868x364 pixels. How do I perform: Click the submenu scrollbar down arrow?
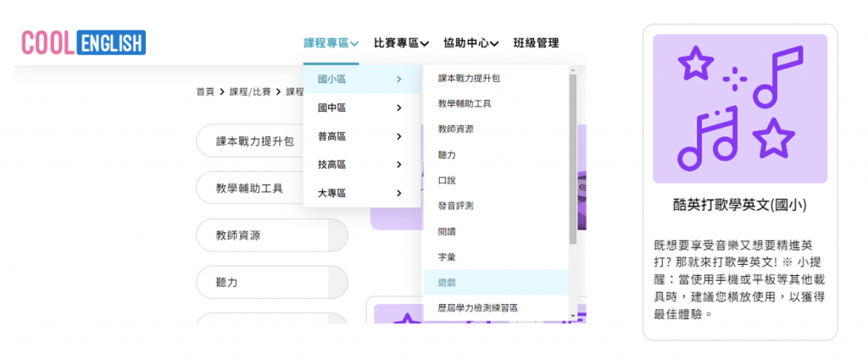pos(572,316)
